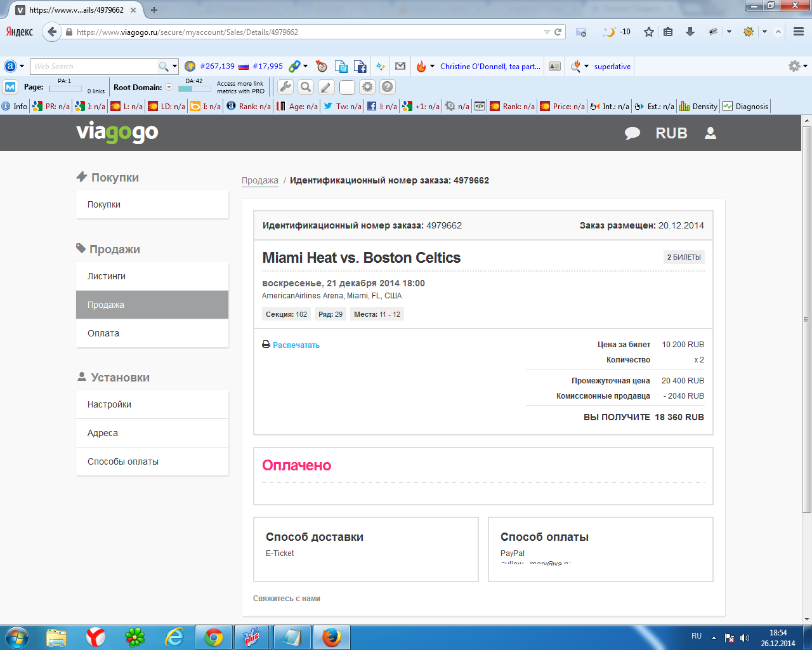Click the MozBar pencil highlight icon
This screenshot has height=650, width=812.
(x=326, y=87)
